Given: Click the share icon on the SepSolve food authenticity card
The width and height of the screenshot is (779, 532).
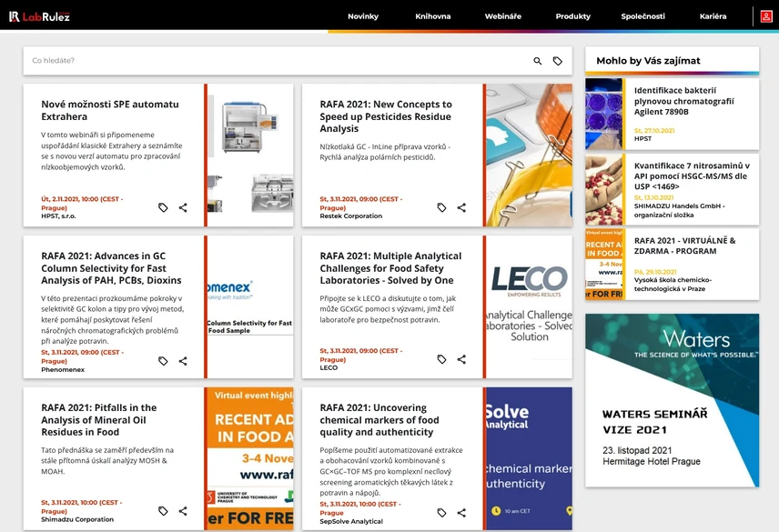Looking at the screenshot, I should click(x=460, y=511).
